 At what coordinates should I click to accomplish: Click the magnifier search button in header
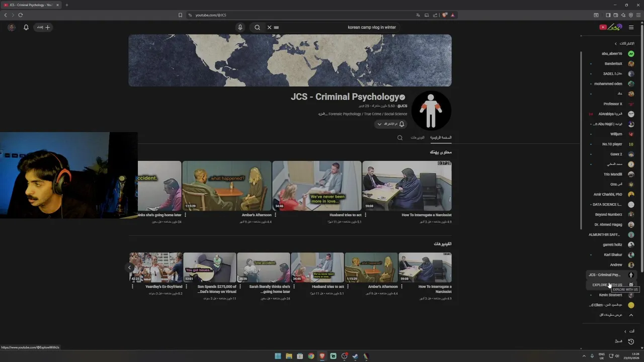pos(257,27)
